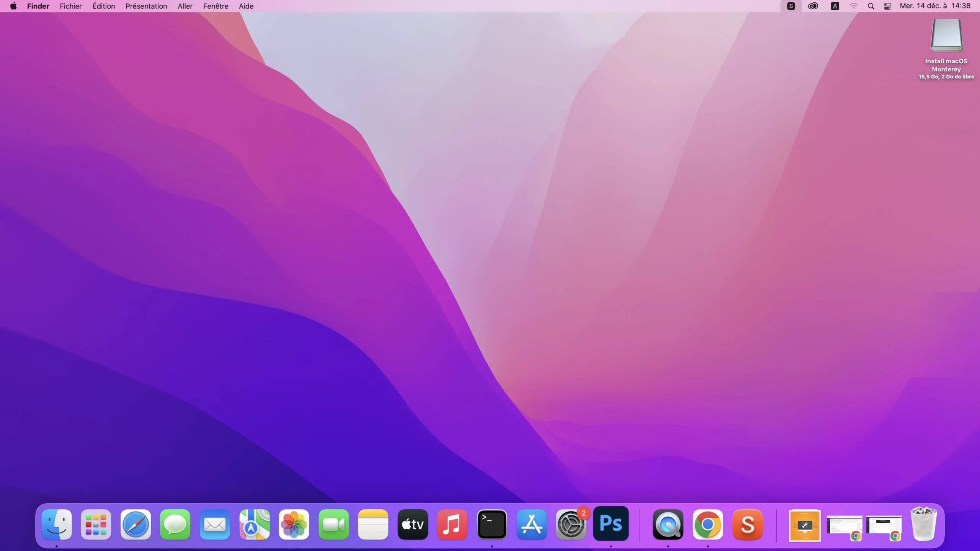Open Control Center in menu bar
This screenshot has width=980, height=551.
coord(887,6)
